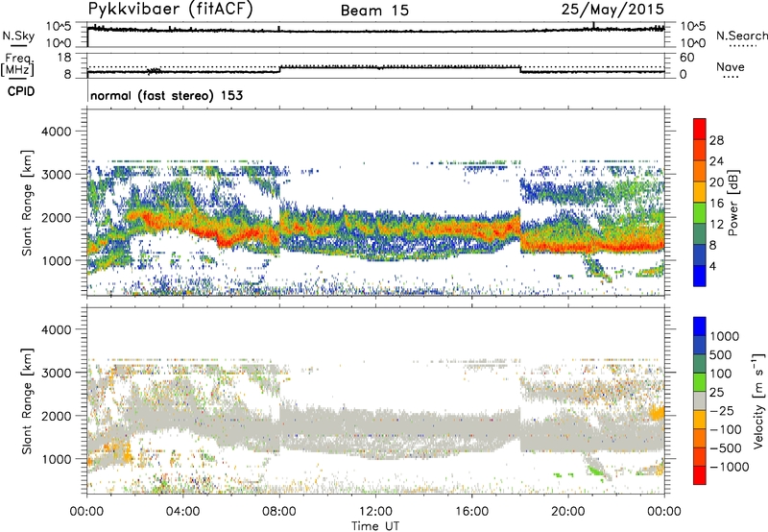The image size is (768, 532).
Task: Select the 28 label on Power color bar
Action: tap(716, 140)
